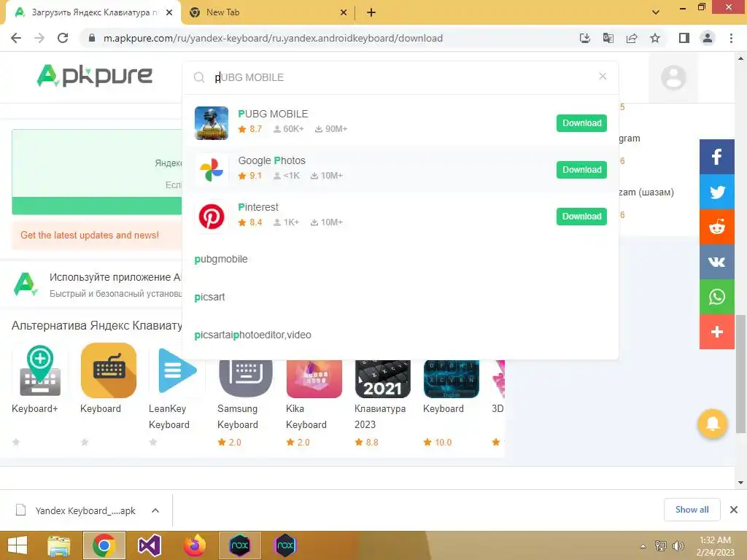Share on WhatsApp

coord(717,297)
